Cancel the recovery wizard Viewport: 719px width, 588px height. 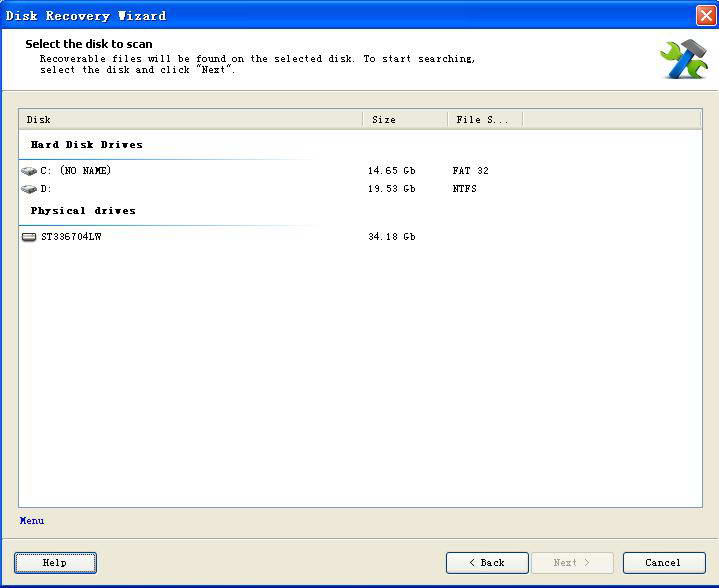[664, 563]
